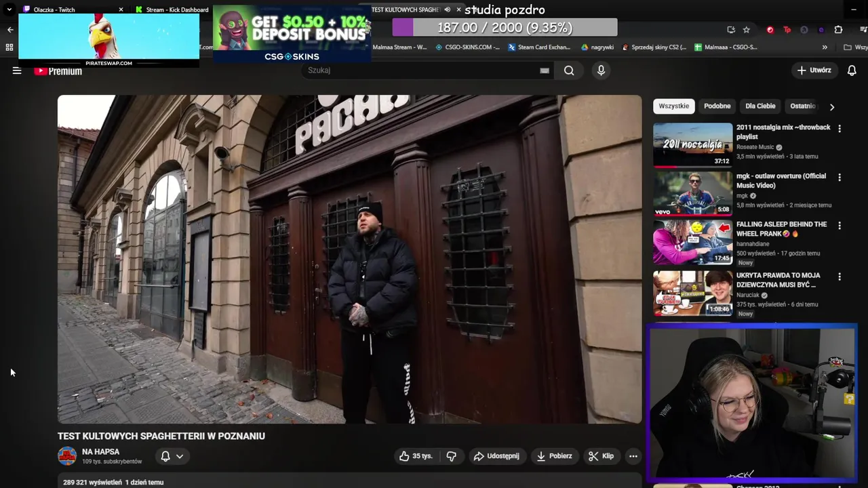Image resolution: width=868 pixels, height=488 pixels.
Task: Like the video with thumbs up
Action: pos(415,456)
